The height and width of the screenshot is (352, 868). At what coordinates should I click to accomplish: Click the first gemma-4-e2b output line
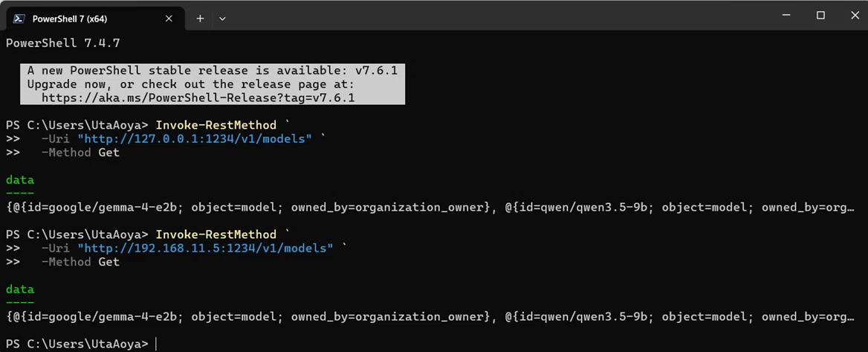[431, 208]
